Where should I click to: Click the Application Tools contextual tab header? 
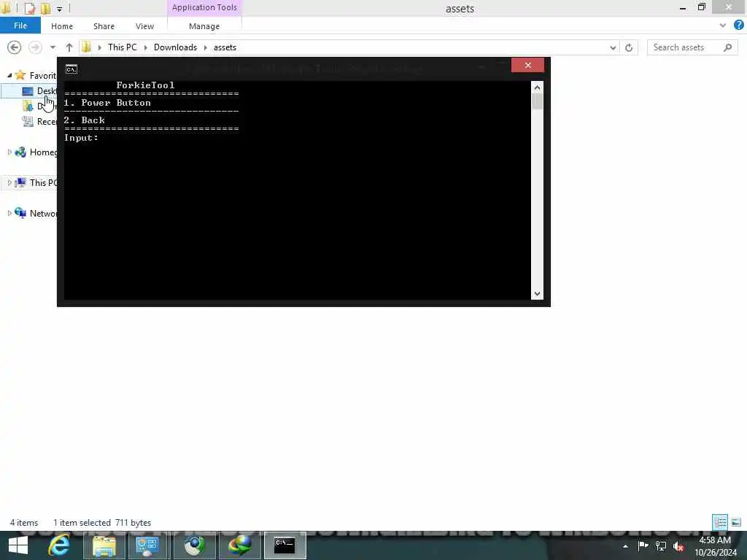point(204,7)
